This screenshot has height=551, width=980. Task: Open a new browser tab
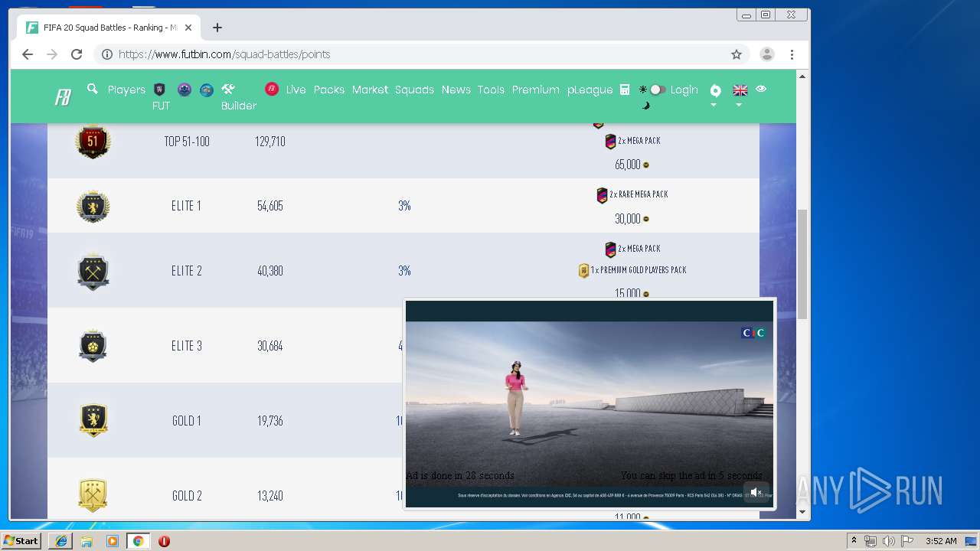[217, 28]
